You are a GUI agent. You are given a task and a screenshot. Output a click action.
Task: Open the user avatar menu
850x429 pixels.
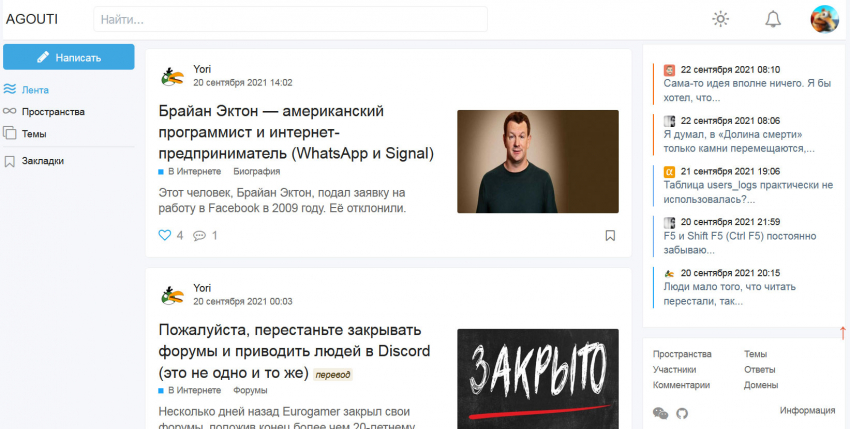coord(824,19)
